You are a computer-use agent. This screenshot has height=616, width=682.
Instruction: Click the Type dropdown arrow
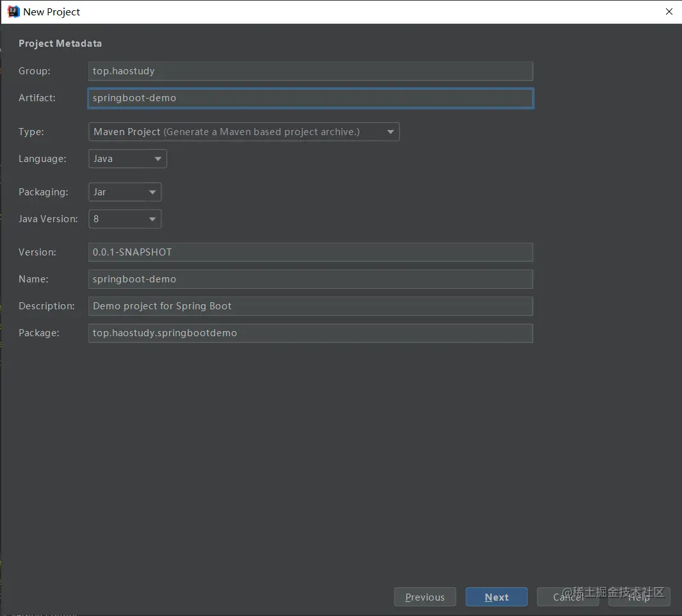[x=391, y=133]
